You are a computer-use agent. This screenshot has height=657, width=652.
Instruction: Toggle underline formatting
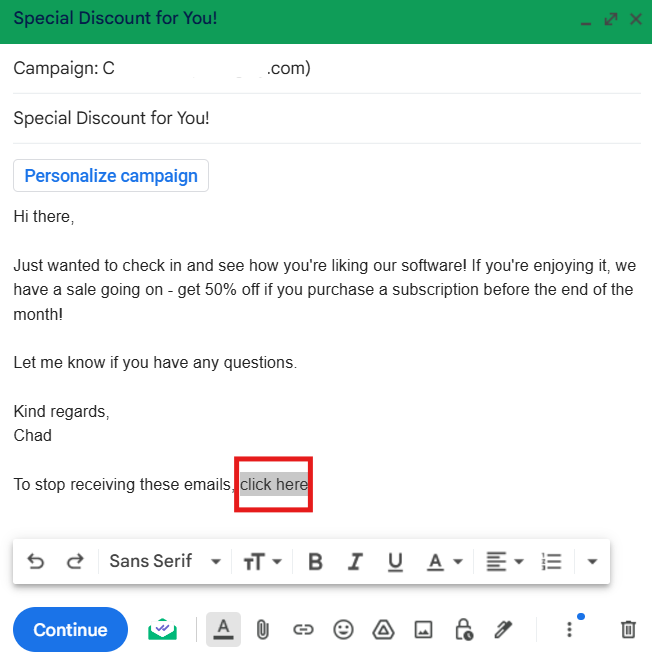click(x=395, y=561)
